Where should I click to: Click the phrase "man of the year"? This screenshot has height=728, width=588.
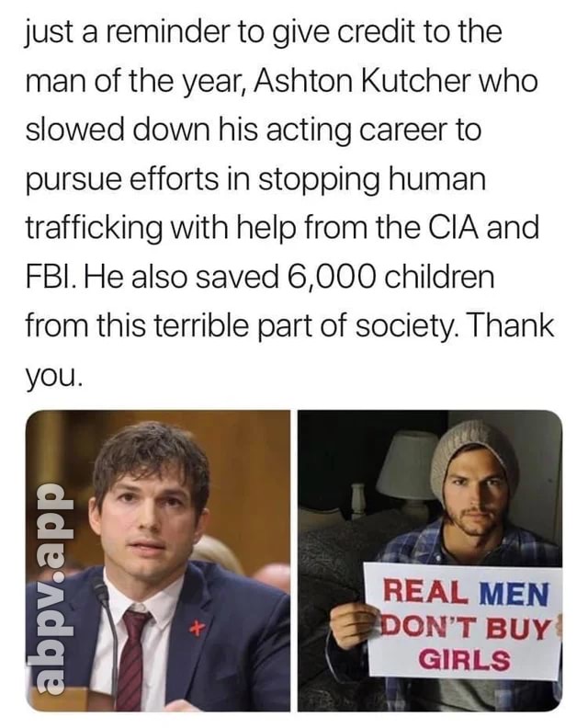(x=132, y=83)
